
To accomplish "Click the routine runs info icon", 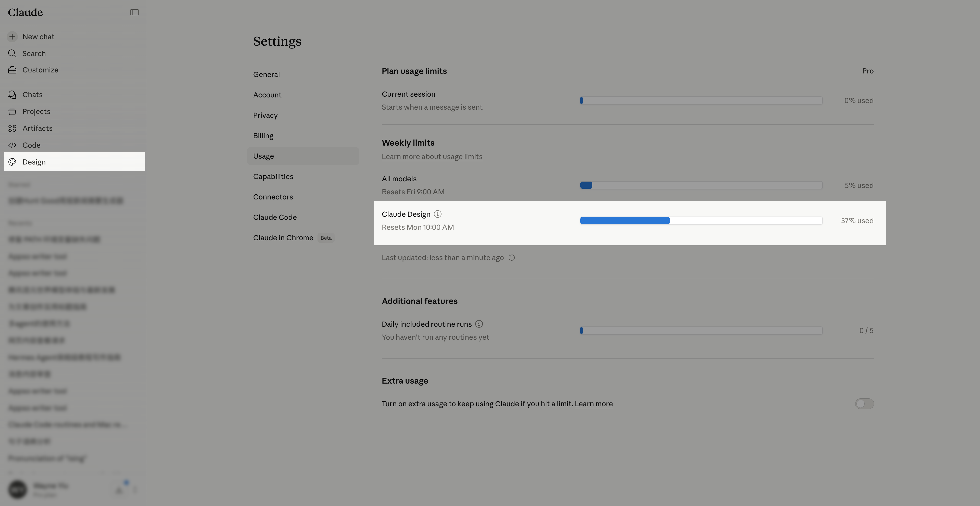I will pyautogui.click(x=479, y=324).
